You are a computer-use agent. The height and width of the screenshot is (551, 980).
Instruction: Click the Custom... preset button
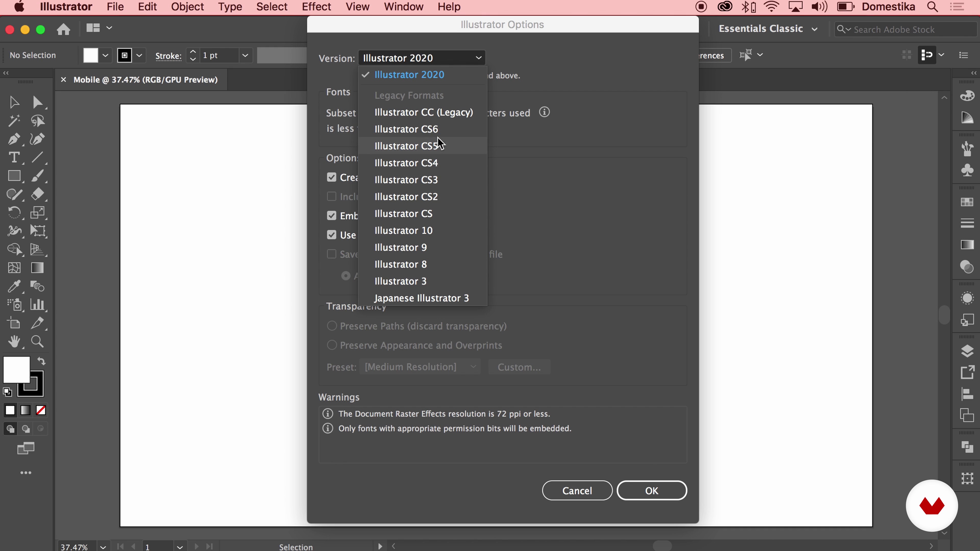point(519,367)
